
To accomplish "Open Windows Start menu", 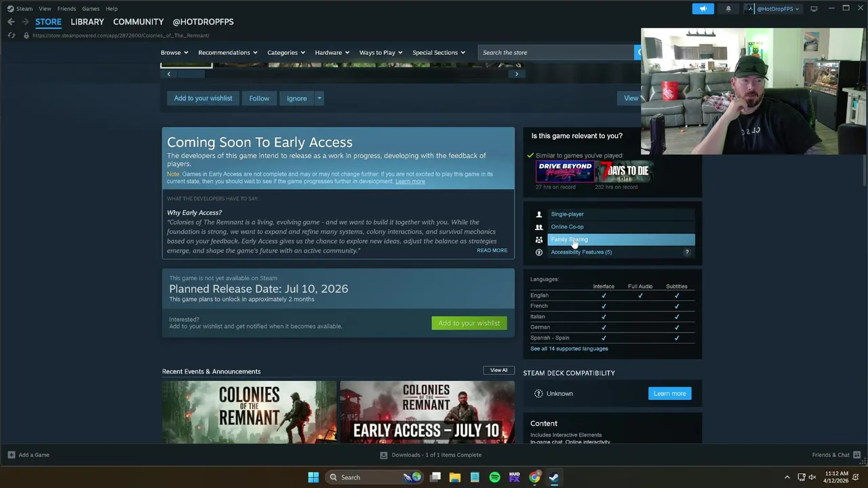I will [x=313, y=477].
